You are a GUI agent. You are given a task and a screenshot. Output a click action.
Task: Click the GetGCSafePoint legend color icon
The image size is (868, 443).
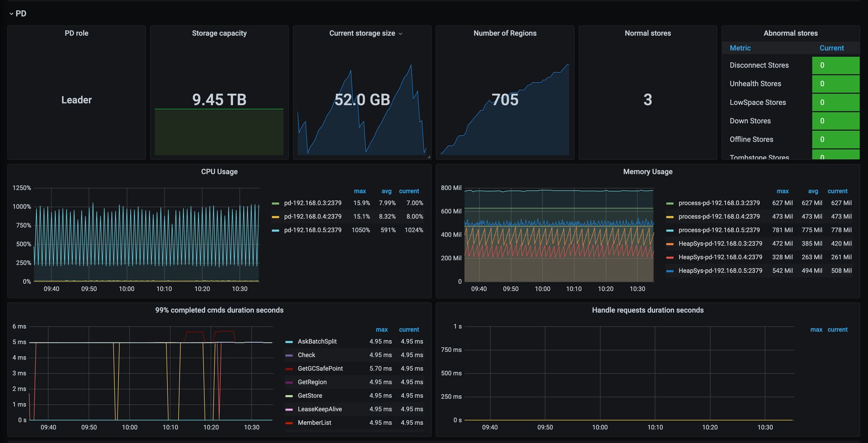tap(289, 369)
